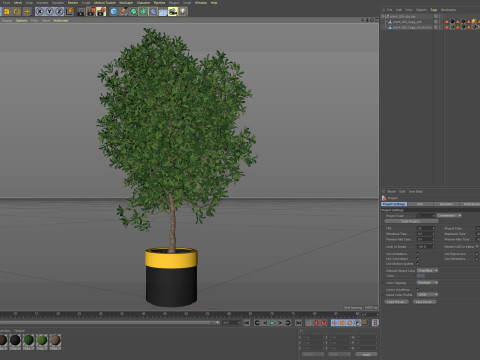The image size is (480, 360).
Task: Open viewport Options menu
Action: pyautogui.click(x=22, y=20)
